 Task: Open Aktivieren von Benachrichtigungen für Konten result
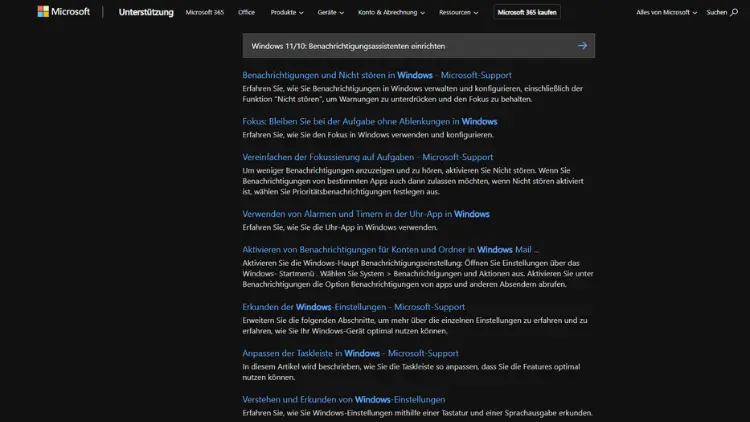(x=391, y=250)
